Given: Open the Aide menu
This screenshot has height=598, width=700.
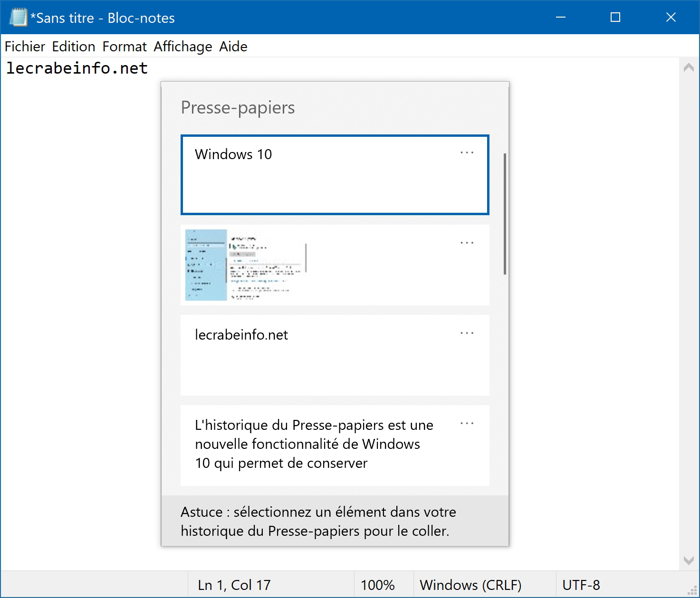Looking at the screenshot, I should (x=233, y=47).
